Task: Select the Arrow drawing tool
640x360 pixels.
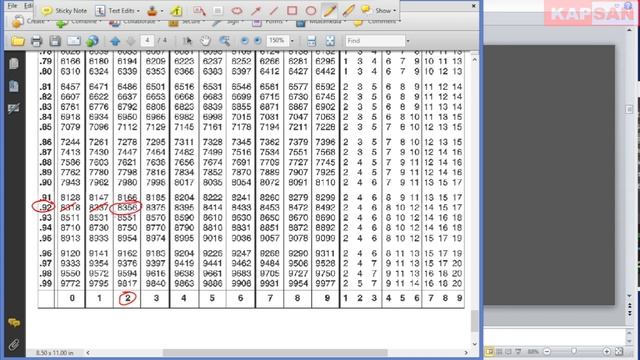Action: coord(256,11)
